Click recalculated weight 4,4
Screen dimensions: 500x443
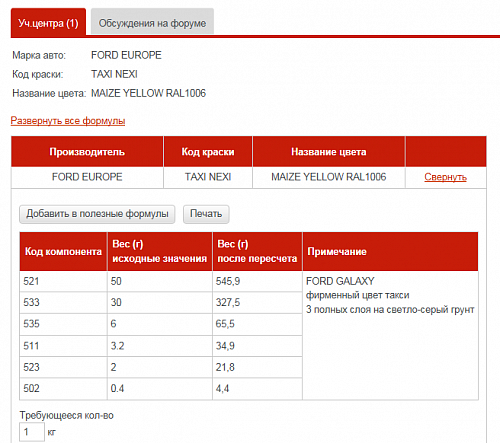(222, 388)
